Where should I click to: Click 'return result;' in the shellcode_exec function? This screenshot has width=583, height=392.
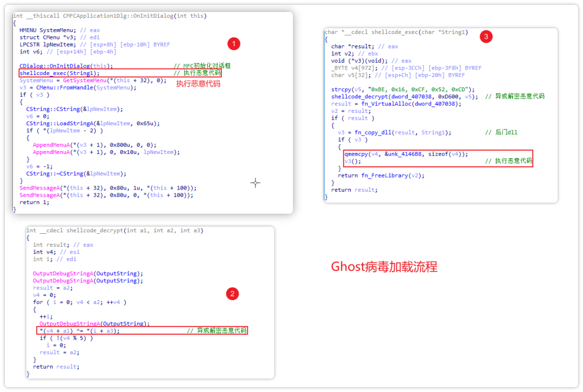354,190
